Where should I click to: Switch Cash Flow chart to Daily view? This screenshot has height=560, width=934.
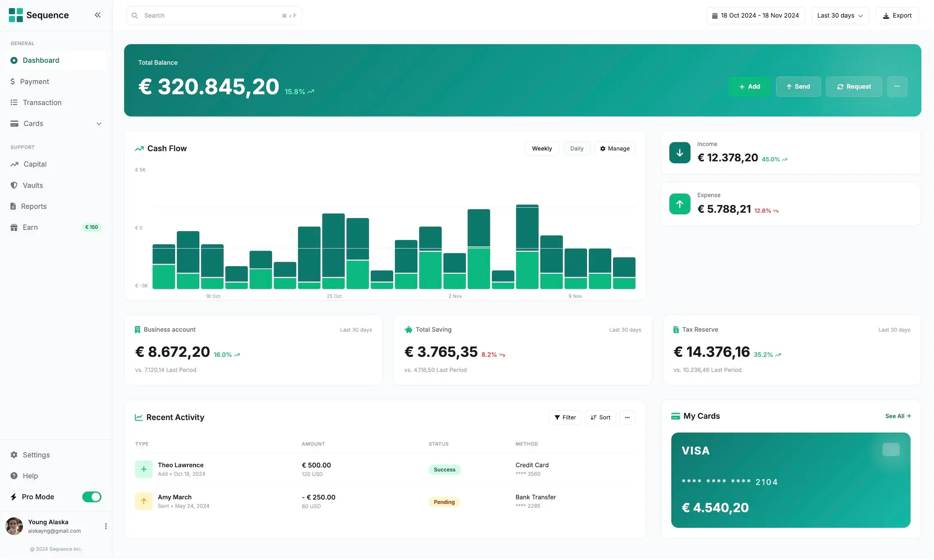coord(577,148)
